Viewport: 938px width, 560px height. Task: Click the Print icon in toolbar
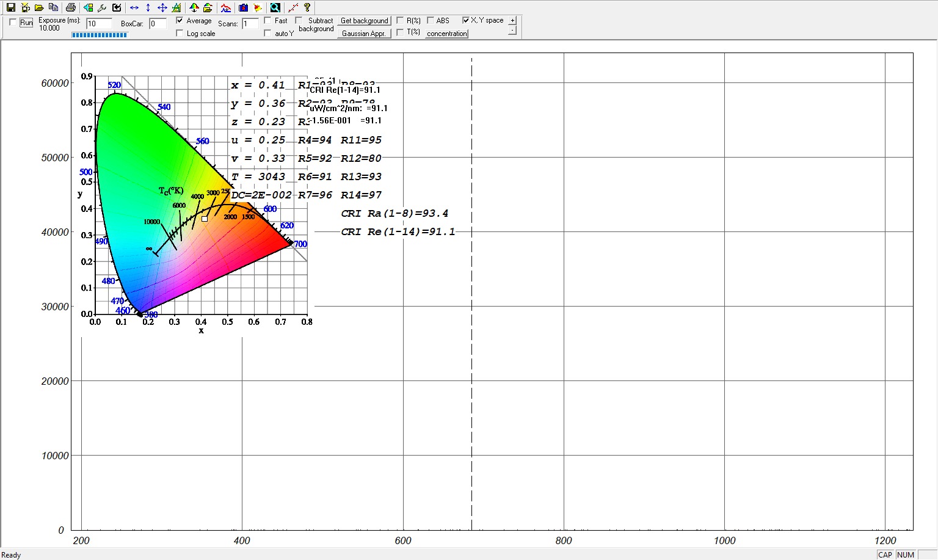pyautogui.click(x=70, y=7)
